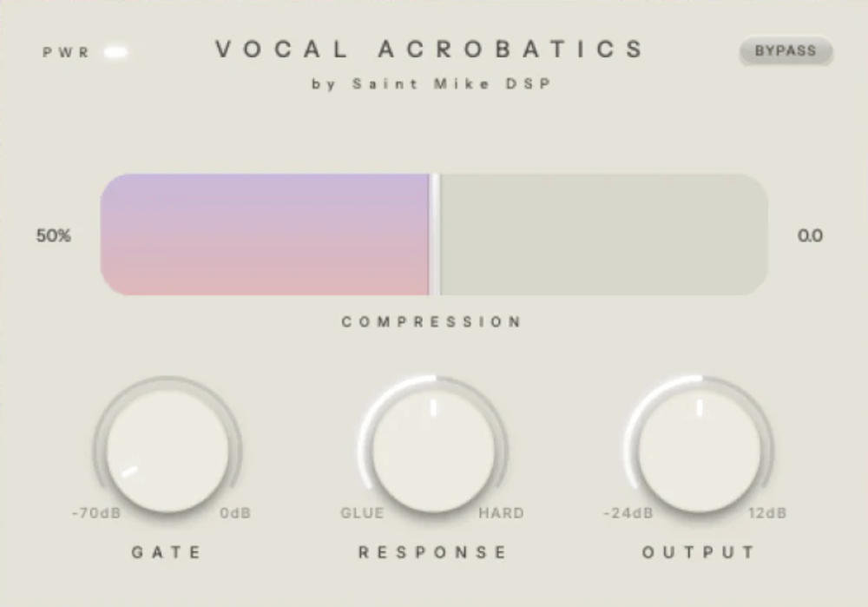Screen dimensions: 868x607
Task: Switch off the plugin with the PWR indicator
Action: tap(118, 52)
